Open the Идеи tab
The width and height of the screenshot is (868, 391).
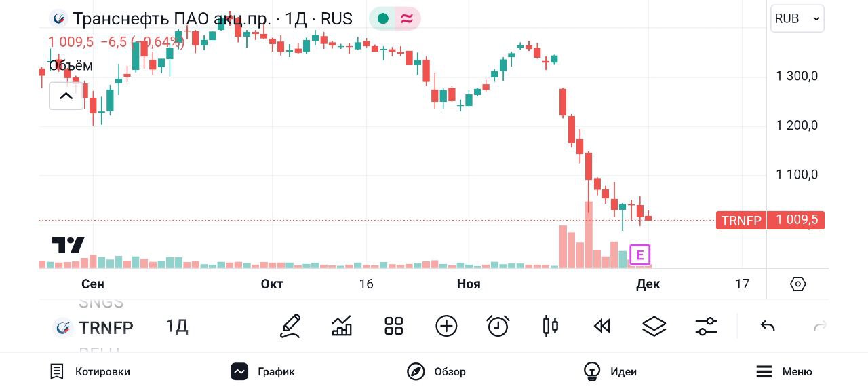610,372
